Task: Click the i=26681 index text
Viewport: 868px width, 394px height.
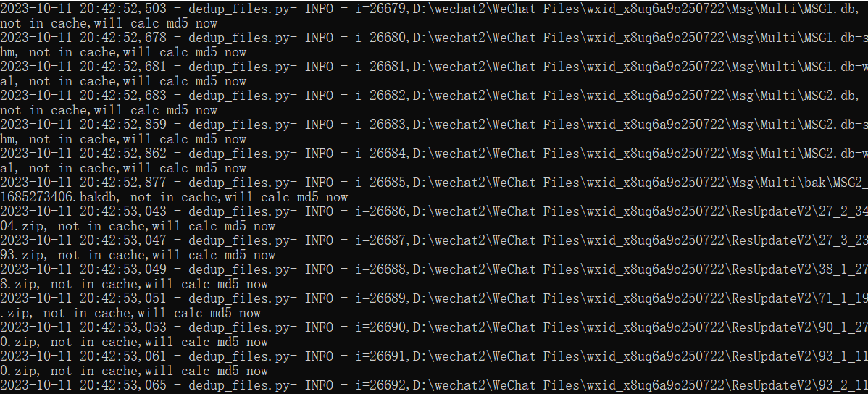Action: click(x=381, y=67)
